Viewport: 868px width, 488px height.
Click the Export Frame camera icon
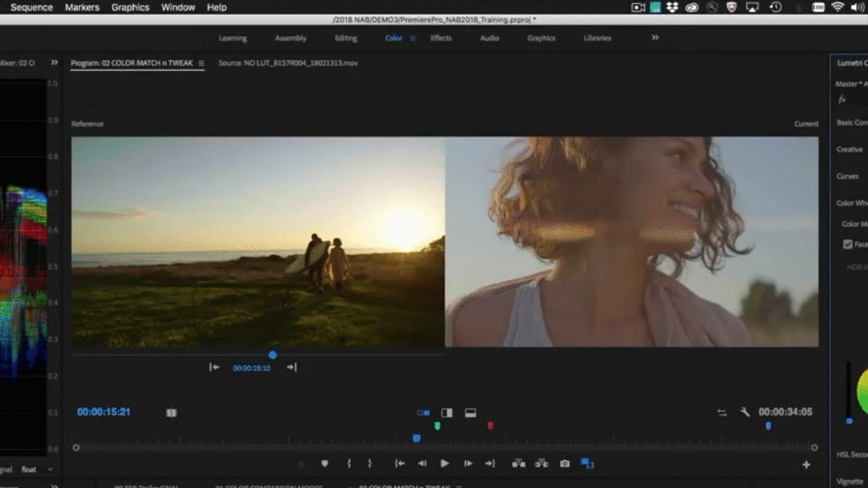point(564,463)
